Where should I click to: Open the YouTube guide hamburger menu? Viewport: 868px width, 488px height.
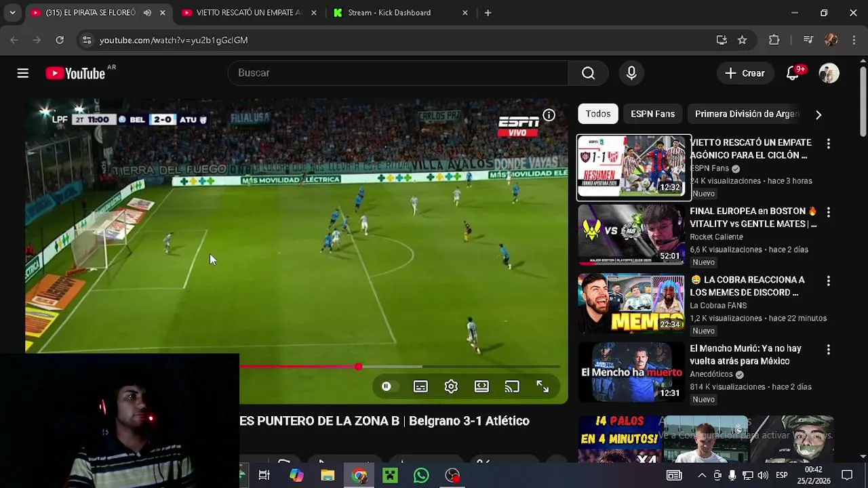pos(23,73)
